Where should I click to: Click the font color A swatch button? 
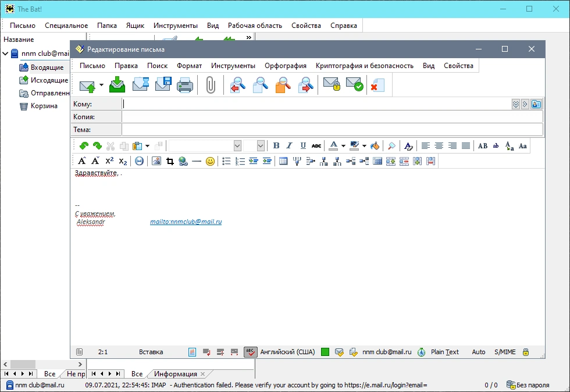coord(333,146)
